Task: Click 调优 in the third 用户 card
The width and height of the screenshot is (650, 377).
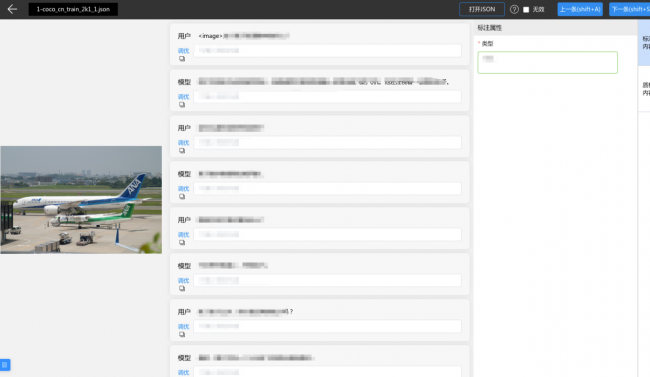Action: [183, 235]
